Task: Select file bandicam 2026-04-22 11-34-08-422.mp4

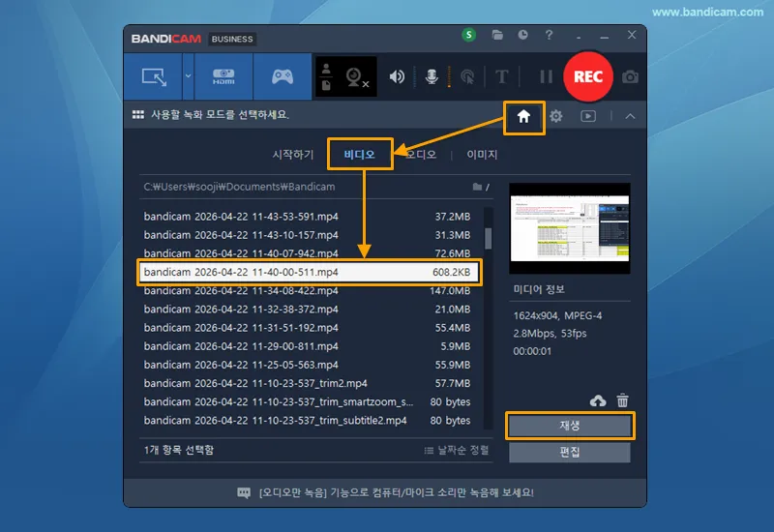Action: pos(307,291)
